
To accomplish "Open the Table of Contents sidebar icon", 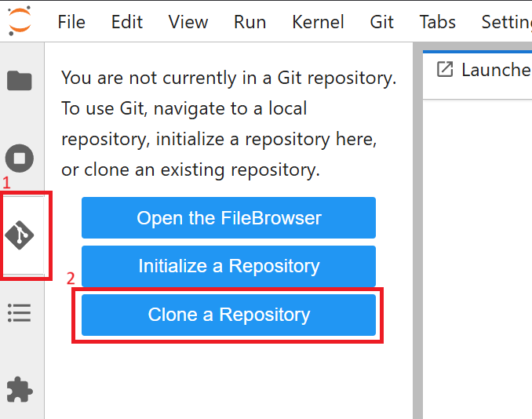I will pos(20,313).
